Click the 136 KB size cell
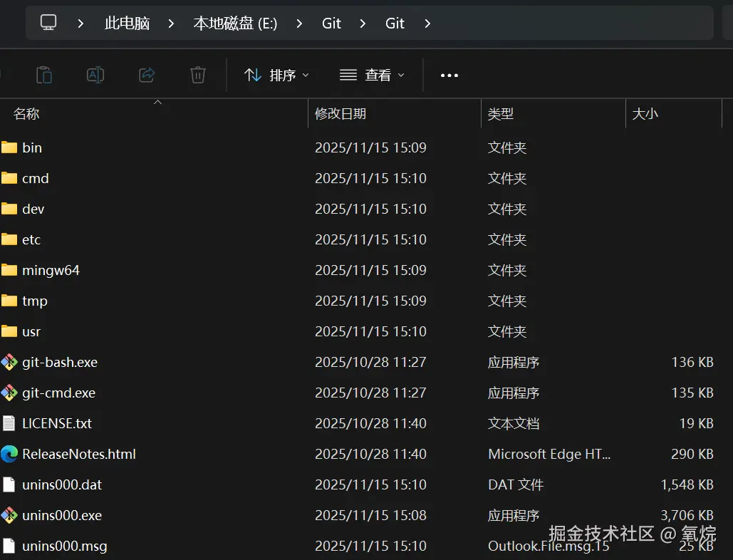 692,362
